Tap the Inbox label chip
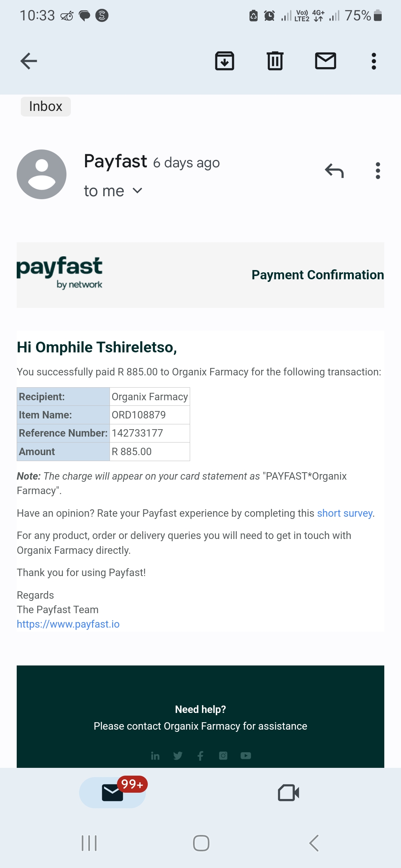 [46, 106]
